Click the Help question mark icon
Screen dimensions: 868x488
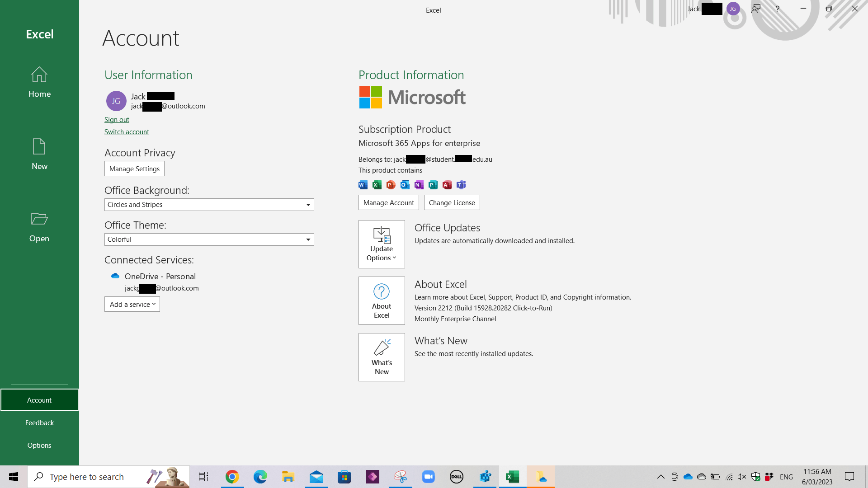pyautogui.click(x=777, y=9)
